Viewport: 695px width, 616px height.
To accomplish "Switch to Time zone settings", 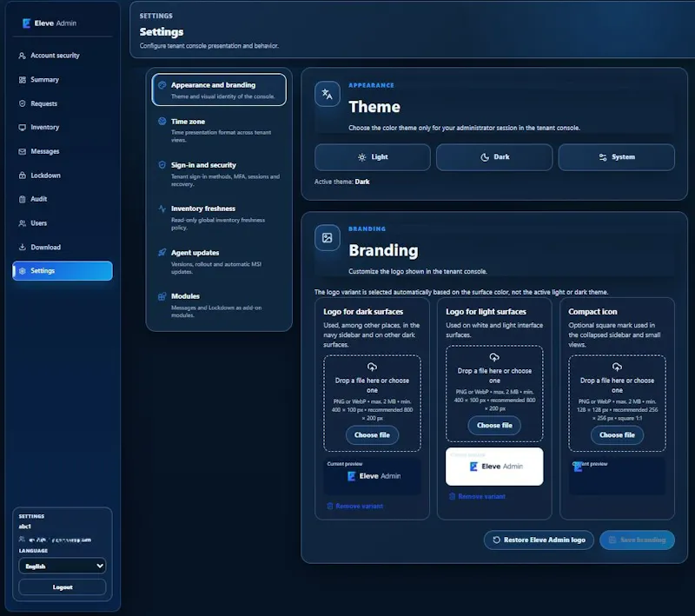I will [x=219, y=129].
